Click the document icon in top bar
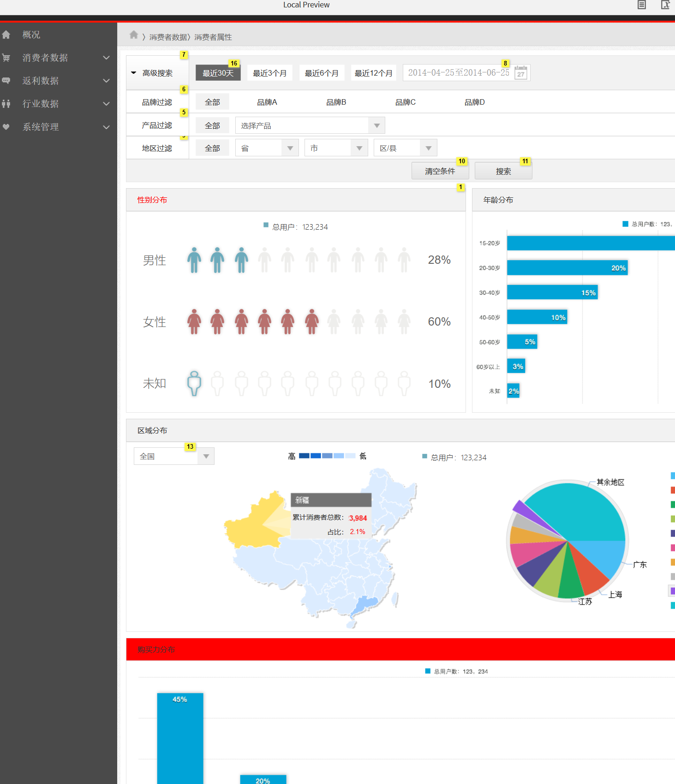 pyautogui.click(x=642, y=5)
